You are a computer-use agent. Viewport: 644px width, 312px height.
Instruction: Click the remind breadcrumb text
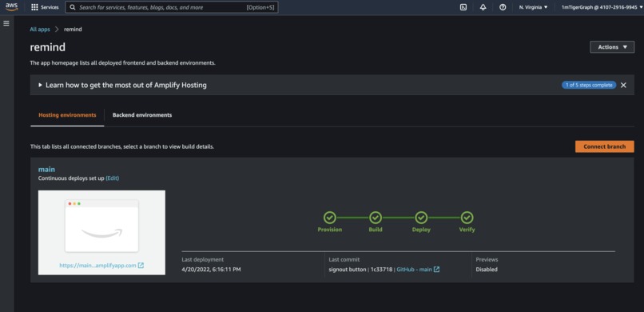point(73,29)
